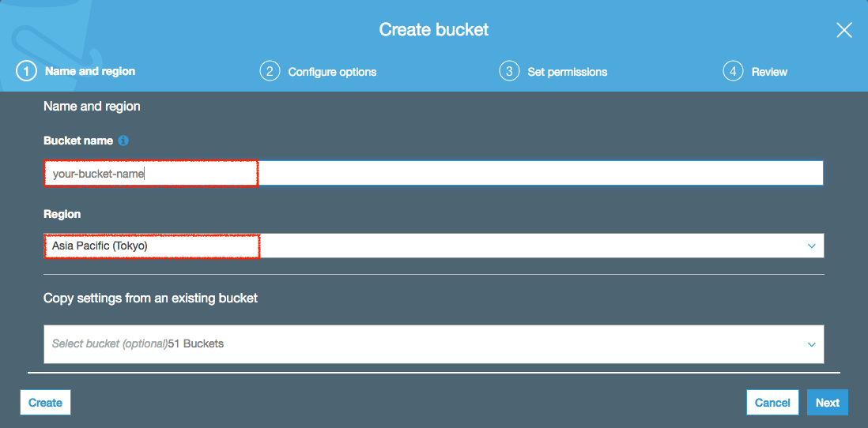Click the Bucket name field label
Image resolution: width=868 pixels, height=428 pixels.
pyautogui.click(x=78, y=141)
